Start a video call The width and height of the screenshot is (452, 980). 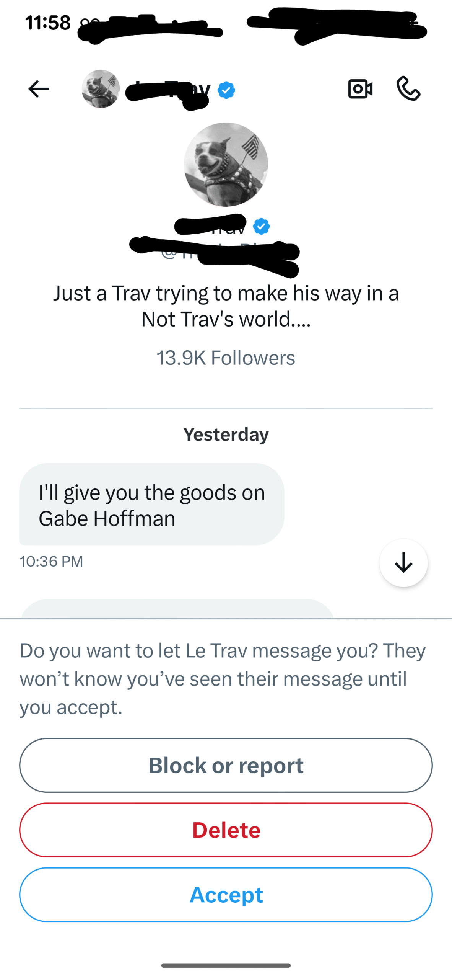pyautogui.click(x=360, y=89)
